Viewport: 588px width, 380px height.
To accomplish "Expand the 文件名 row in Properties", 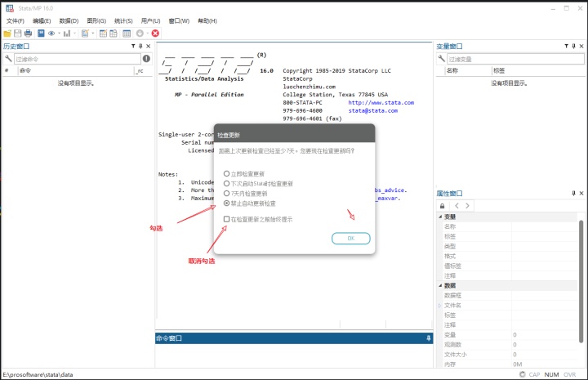I will (x=440, y=306).
